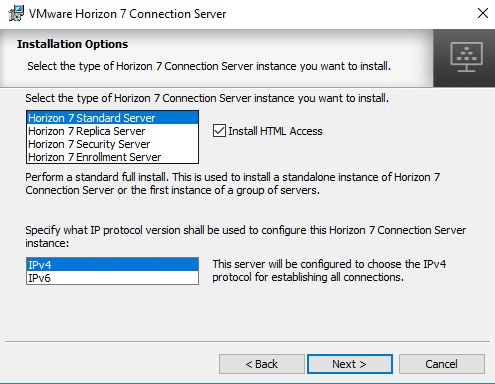Click the IPv4 protocol description text
Image resolution: width=495 pixels, height=384 pixels.
[329, 270]
